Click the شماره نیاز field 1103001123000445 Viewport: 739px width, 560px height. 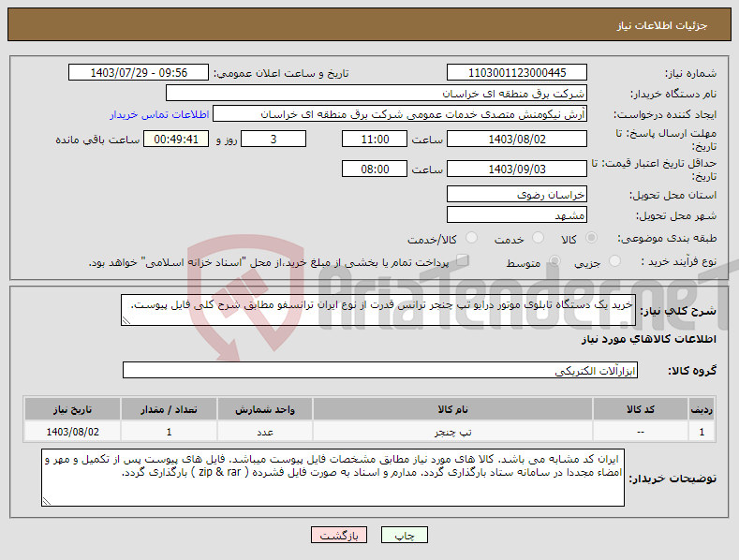[x=516, y=73]
